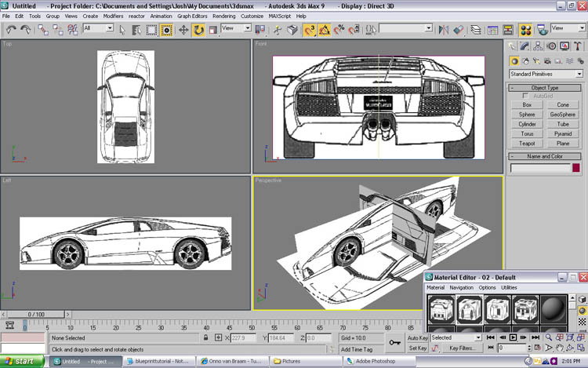Click the Key Filters button

(461, 348)
